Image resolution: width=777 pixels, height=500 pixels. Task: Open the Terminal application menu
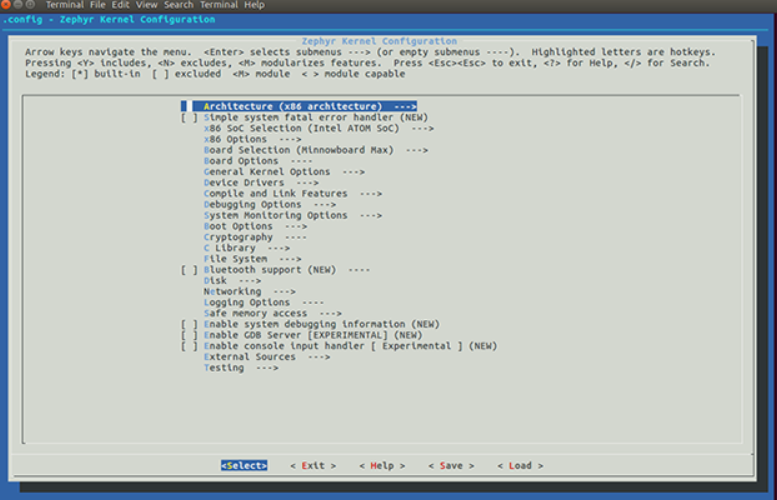tap(65, 5)
